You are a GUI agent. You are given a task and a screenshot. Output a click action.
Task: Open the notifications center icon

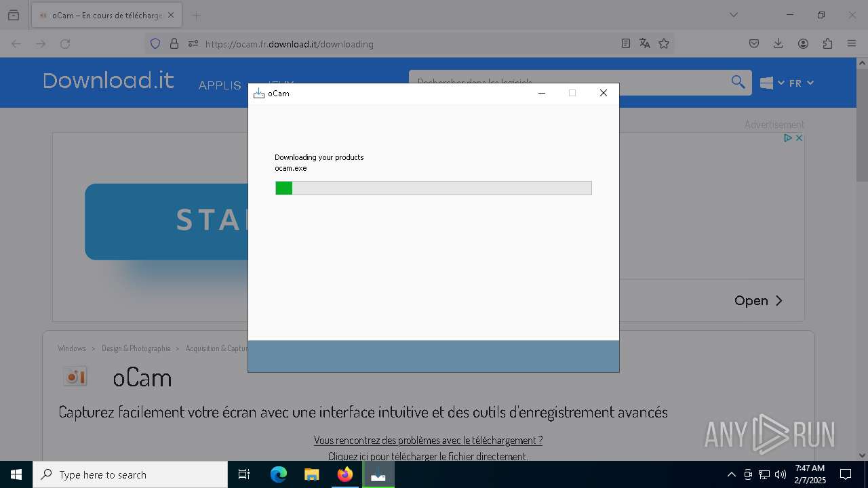point(846,474)
